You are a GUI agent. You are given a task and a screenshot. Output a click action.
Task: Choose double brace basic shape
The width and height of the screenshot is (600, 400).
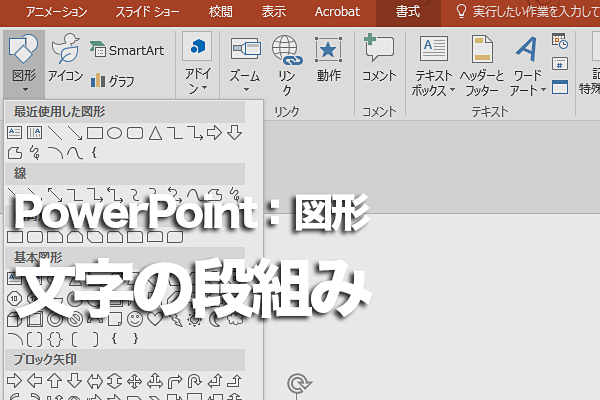[55, 339]
